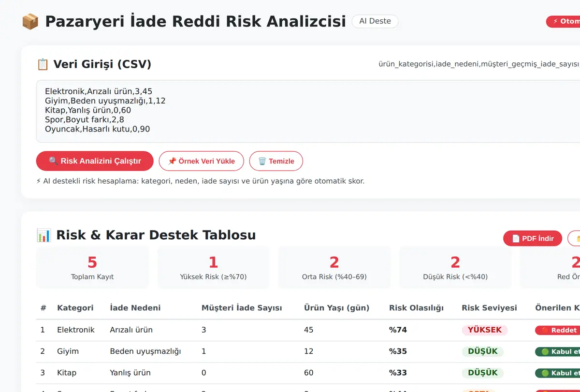The image size is (580, 392).
Task: Click the Kategori column header
Action: coord(75,308)
